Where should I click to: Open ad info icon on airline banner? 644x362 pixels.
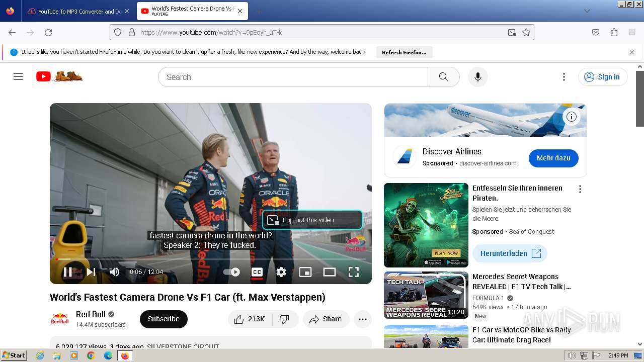click(572, 117)
